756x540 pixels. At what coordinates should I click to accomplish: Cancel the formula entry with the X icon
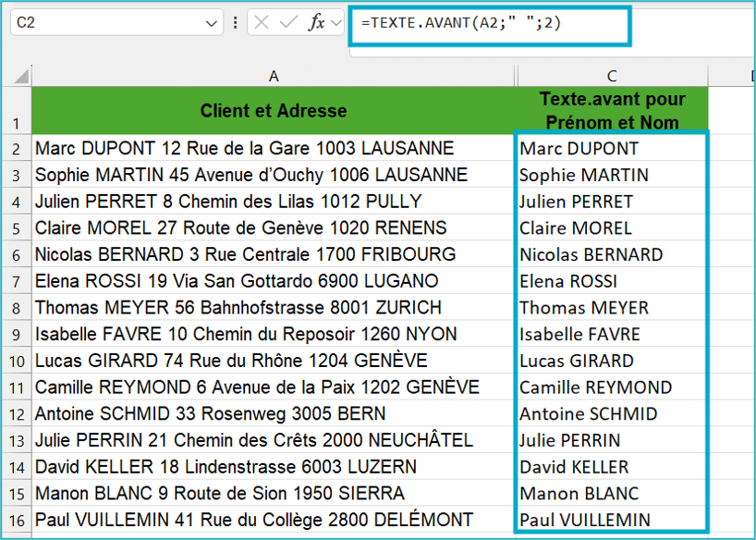[261, 23]
